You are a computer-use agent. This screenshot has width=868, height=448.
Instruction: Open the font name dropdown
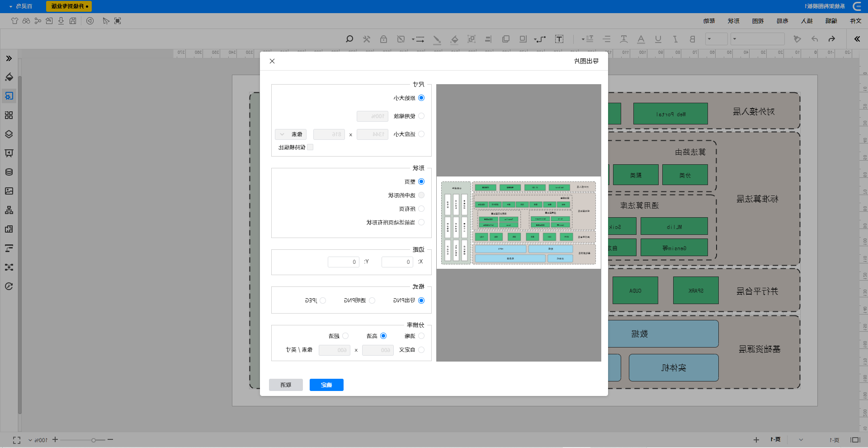758,39
